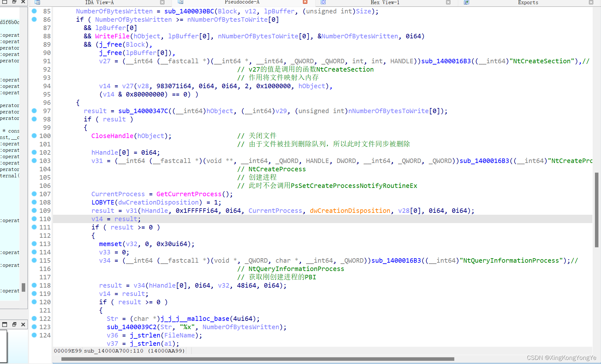The height and width of the screenshot is (364, 601).
Task: Toggle breakpoint dot on line 107
Action: click(x=34, y=194)
